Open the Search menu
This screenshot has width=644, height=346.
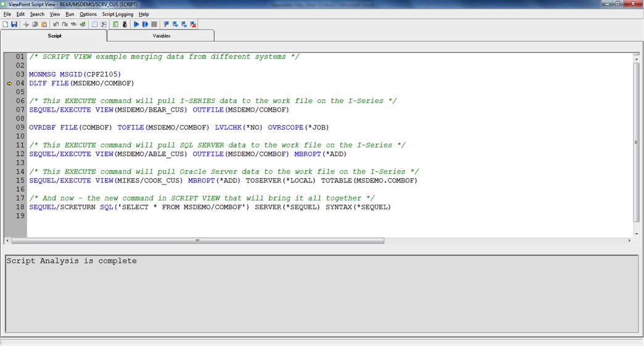[37, 14]
